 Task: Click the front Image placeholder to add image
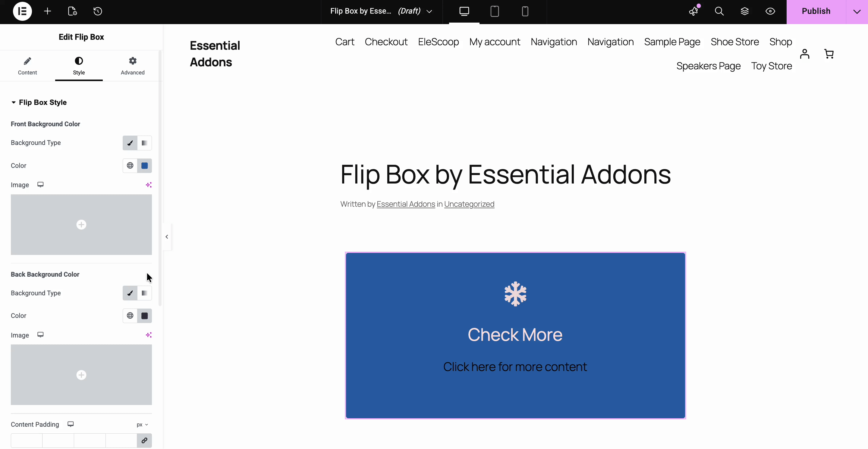(81, 225)
